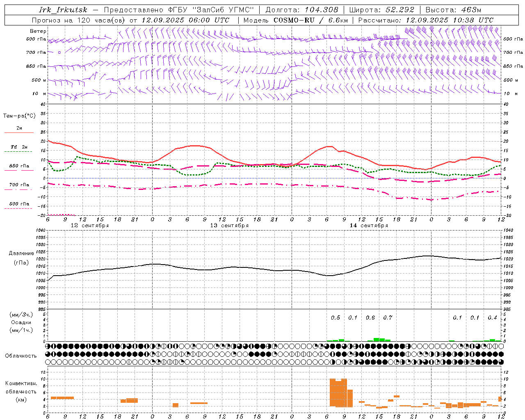Image resolution: width=525 pixels, height=420 pixels.
Task: Click the 'Долгота: 104.308' header field
Action: tap(302, 10)
